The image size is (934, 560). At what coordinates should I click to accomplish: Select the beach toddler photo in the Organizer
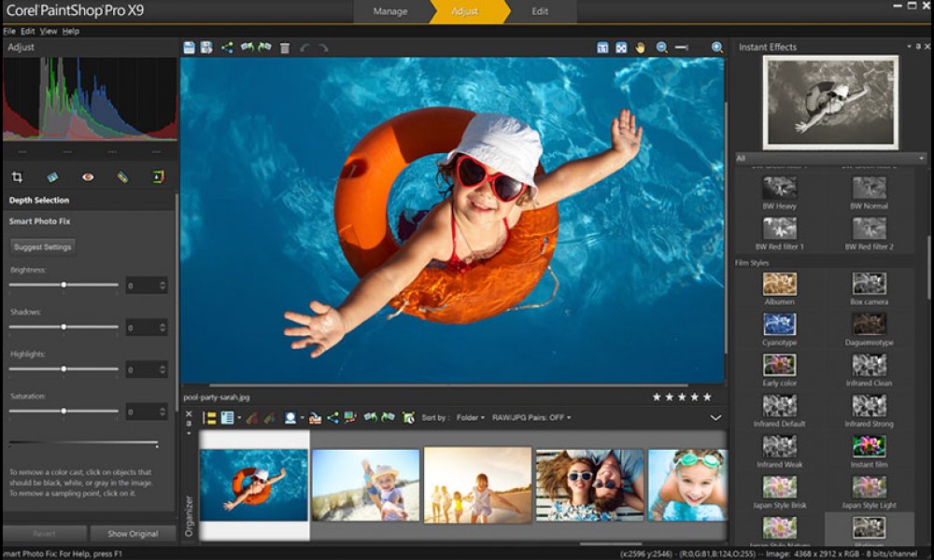(366, 485)
